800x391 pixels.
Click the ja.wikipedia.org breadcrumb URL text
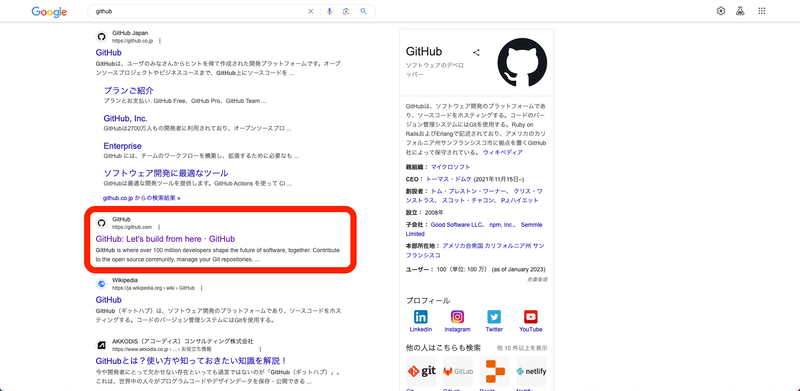coord(154,288)
